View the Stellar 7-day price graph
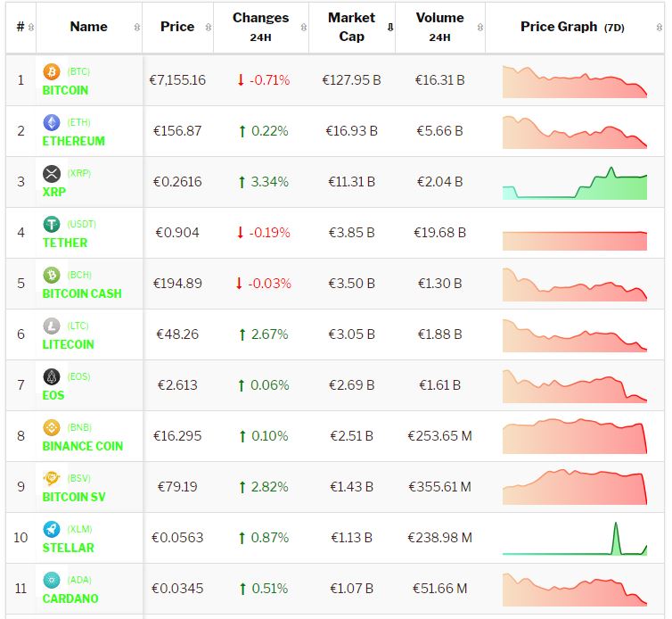Viewport: 672px width, 619px height. click(575, 539)
